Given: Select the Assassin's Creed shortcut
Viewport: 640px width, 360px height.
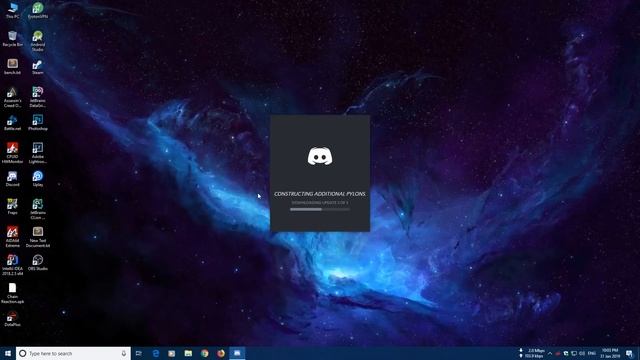Looking at the screenshot, I should [12, 97].
